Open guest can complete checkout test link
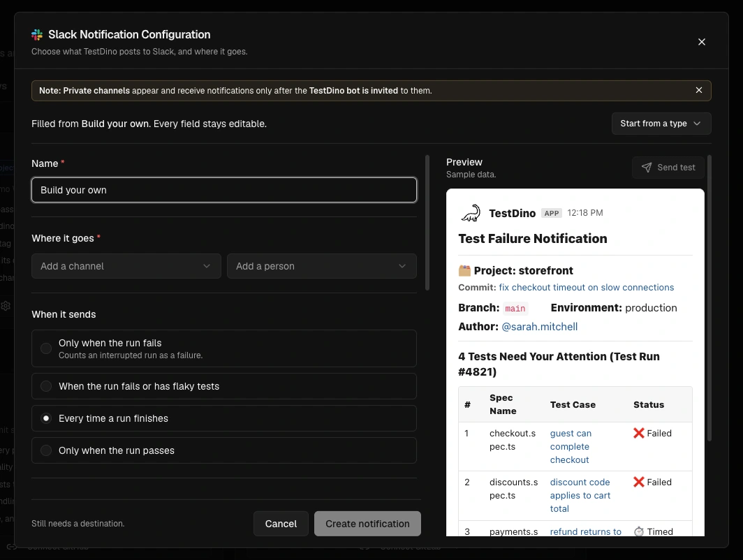This screenshot has height=560, width=743. tap(571, 446)
